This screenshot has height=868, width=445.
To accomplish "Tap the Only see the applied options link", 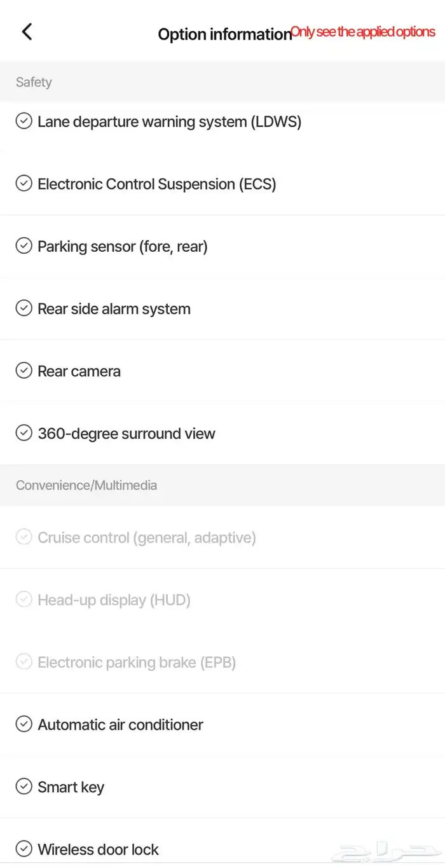I will pos(363,32).
